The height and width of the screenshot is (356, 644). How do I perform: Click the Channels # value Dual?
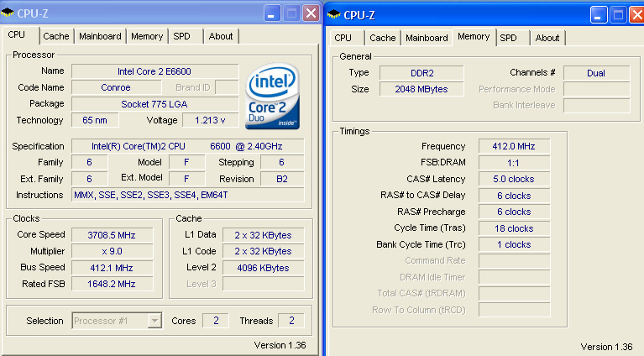click(x=596, y=73)
